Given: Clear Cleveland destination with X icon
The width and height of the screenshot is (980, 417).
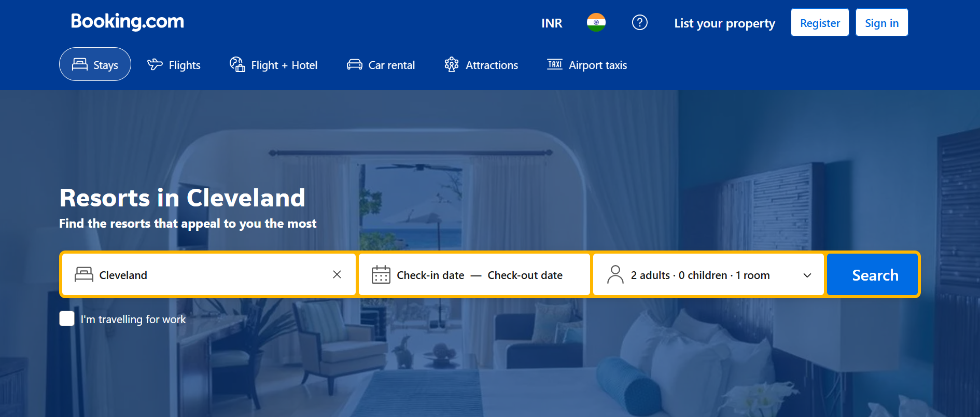Looking at the screenshot, I should [x=337, y=274].
